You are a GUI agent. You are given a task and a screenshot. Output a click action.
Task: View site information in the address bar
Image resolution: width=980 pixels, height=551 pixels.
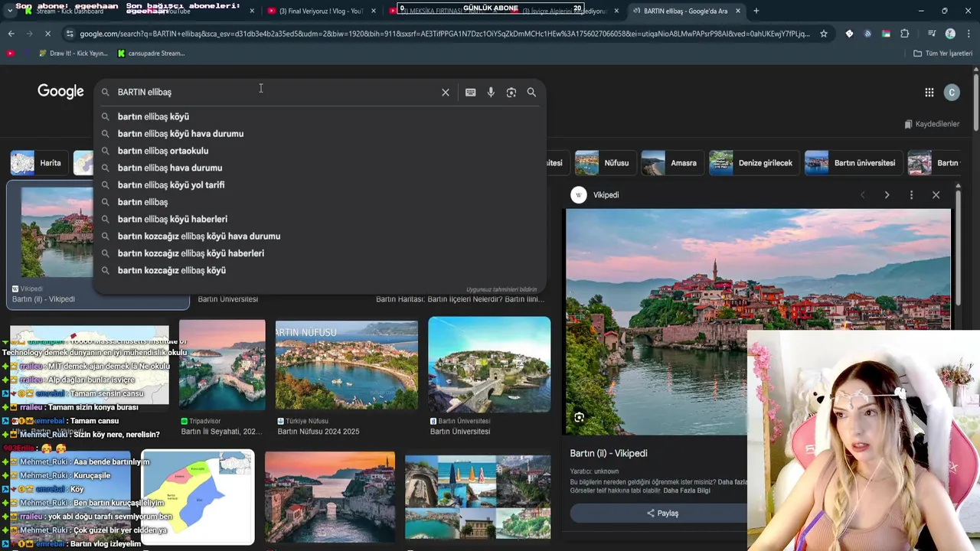(70, 34)
